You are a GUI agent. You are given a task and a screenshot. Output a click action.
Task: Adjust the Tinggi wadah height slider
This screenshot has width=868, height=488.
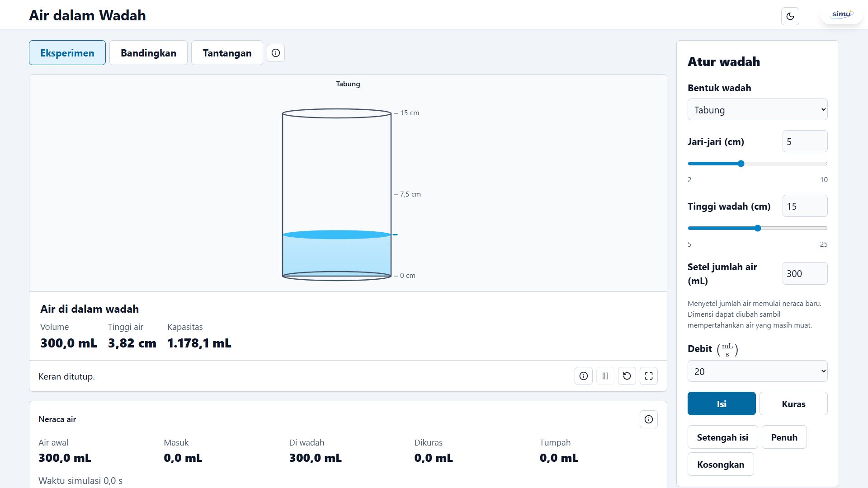tap(758, 228)
